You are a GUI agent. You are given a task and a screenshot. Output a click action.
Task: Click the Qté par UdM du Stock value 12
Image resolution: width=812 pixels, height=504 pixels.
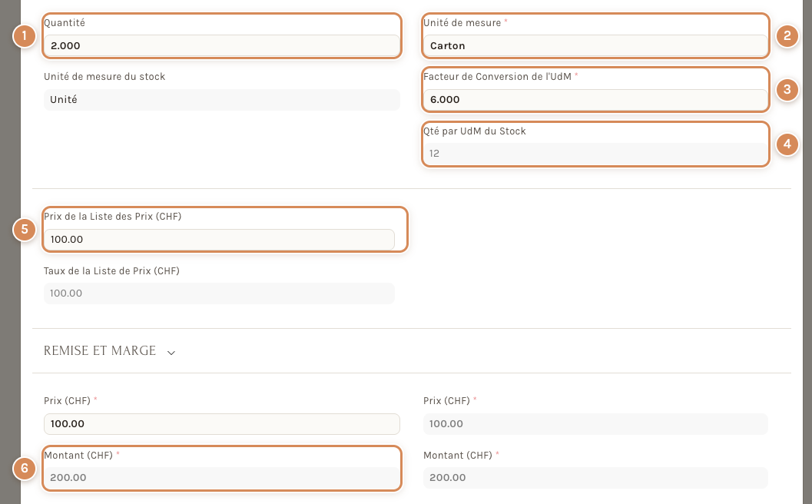(x=595, y=154)
